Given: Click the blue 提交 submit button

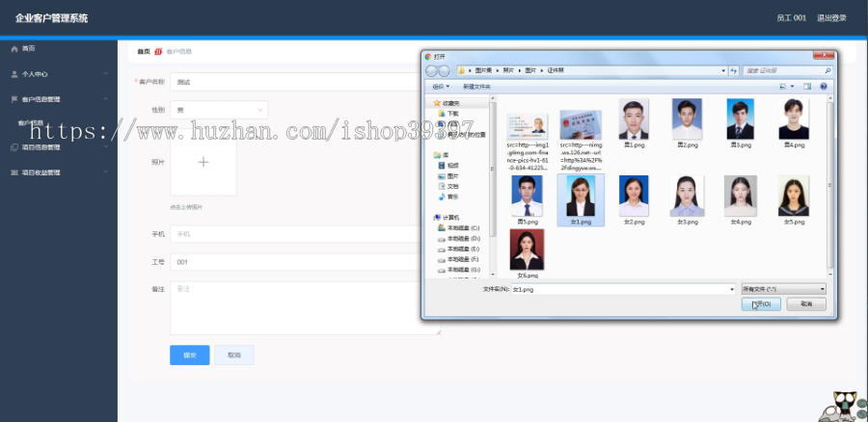Looking at the screenshot, I should pos(190,356).
